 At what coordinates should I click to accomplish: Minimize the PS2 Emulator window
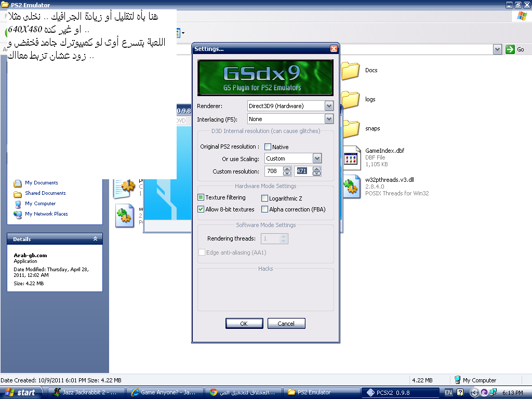[509, 5]
